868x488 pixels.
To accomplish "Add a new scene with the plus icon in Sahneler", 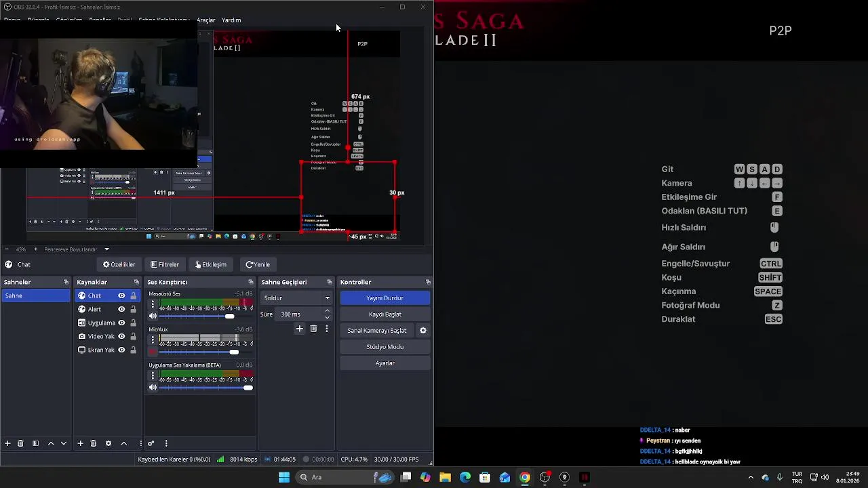I will pos(7,443).
